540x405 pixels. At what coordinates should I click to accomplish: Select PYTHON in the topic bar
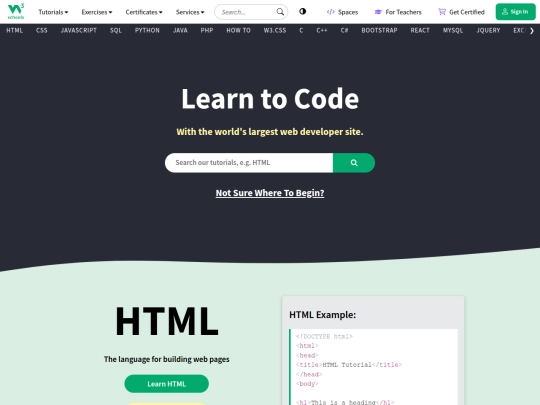[147, 30]
